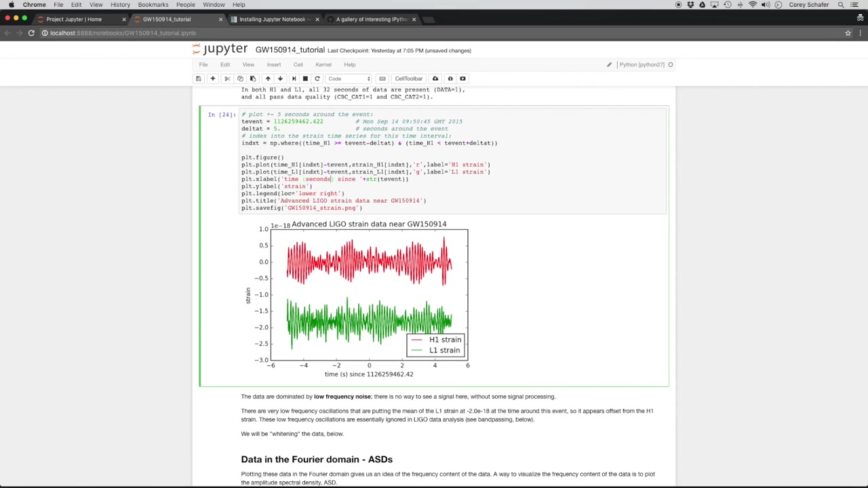Image resolution: width=868 pixels, height=488 pixels.
Task: Open notebook Help menu
Action: click(350, 64)
